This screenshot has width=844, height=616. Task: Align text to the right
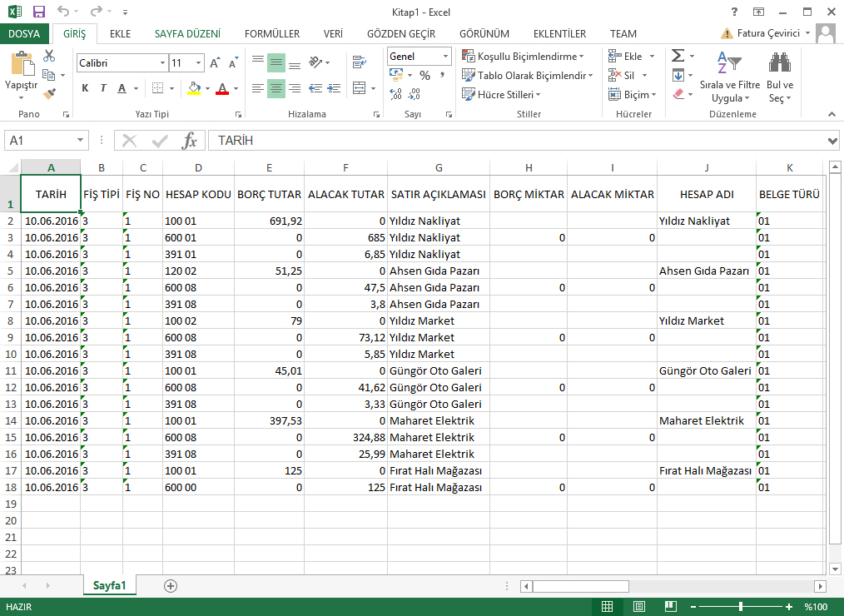click(295, 87)
